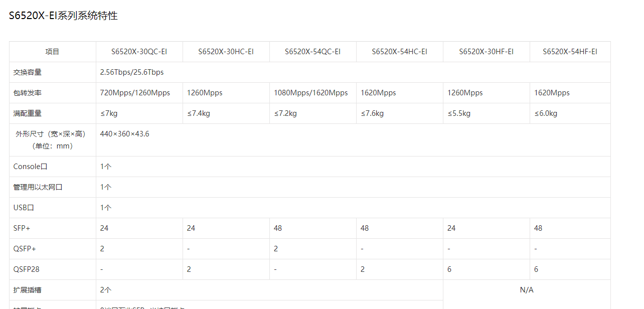Screen dimensions: 644x309
Task: Select the ≤7.4kg weight cell
Action: pyautogui.click(x=199, y=113)
